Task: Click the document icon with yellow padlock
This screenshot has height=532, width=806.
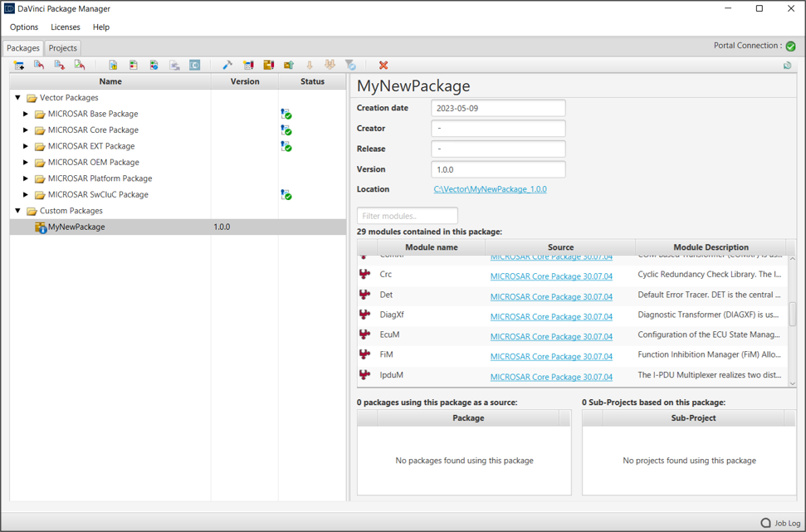Action: (113, 66)
